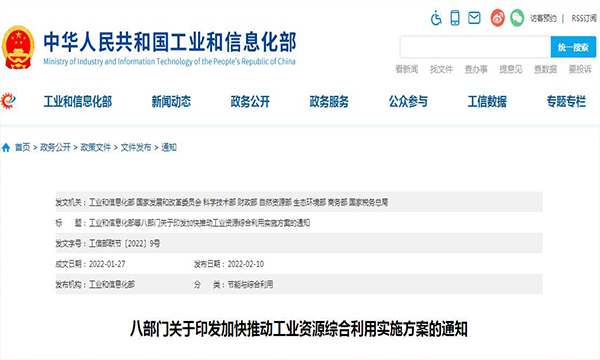Select 要投诉 quick link
The height and width of the screenshot is (360, 600).
[x=580, y=69]
